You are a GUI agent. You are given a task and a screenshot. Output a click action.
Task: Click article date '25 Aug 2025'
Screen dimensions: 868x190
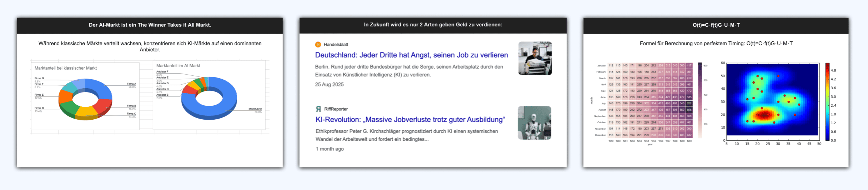tap(329, 85)
